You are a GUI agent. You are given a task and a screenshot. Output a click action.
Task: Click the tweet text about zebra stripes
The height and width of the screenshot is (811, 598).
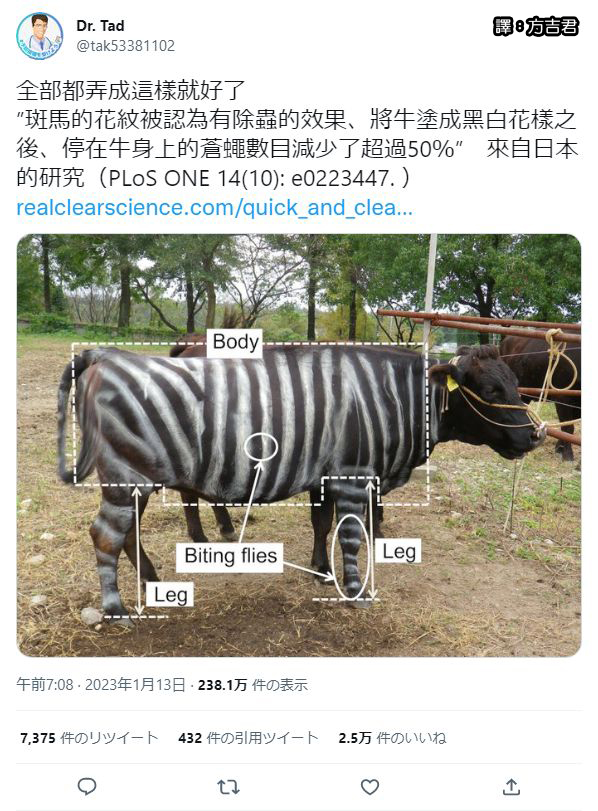[x=297, y=134]
